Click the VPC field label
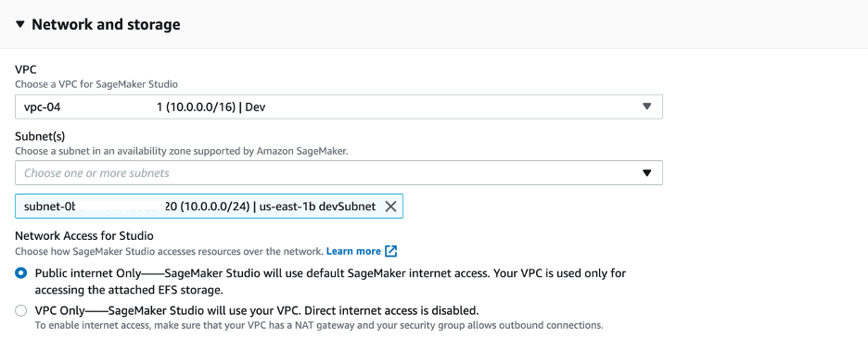 coord(25,70)
